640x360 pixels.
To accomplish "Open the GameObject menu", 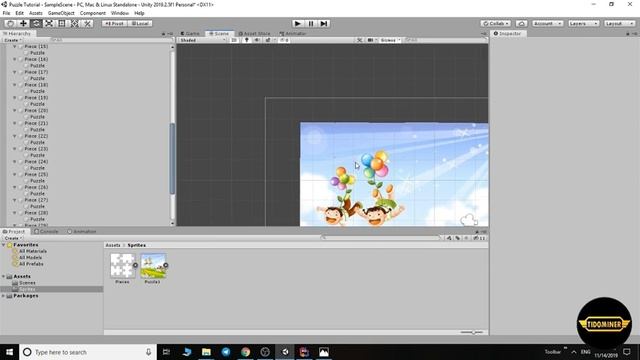I will tap(61, 13).
